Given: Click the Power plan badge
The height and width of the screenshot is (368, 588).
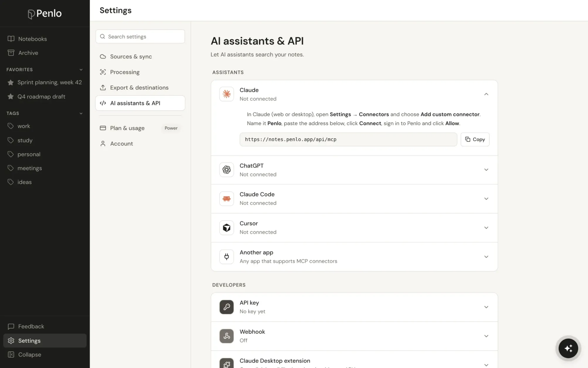Looking at the screenshot, I should click(x=171, y=128).
